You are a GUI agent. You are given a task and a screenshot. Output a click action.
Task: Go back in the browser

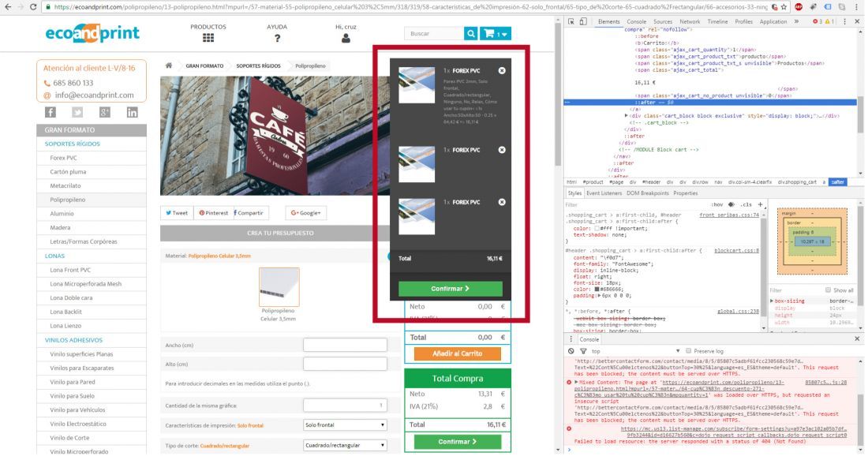(x=8, y=6)
